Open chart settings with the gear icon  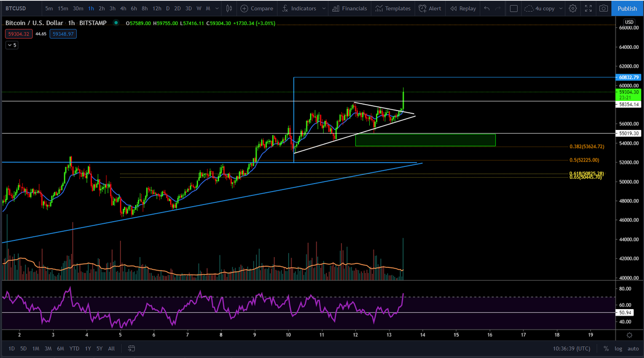572,8
